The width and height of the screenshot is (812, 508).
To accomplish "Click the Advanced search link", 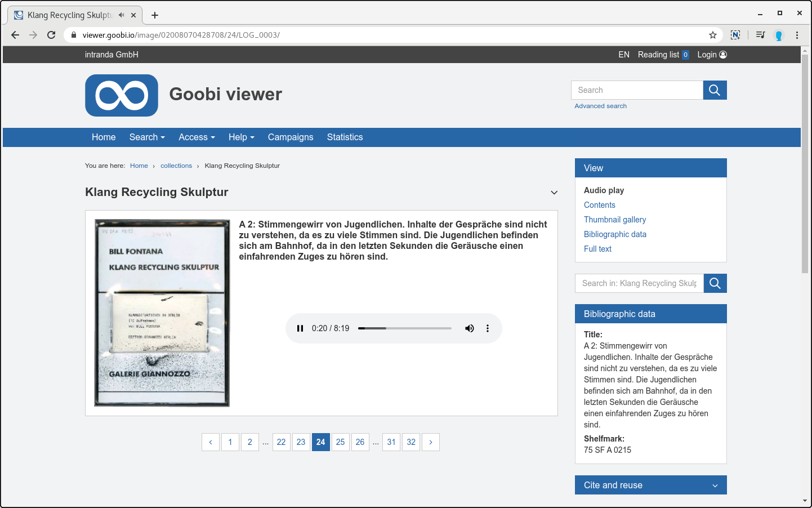I will tap(600, 106).
